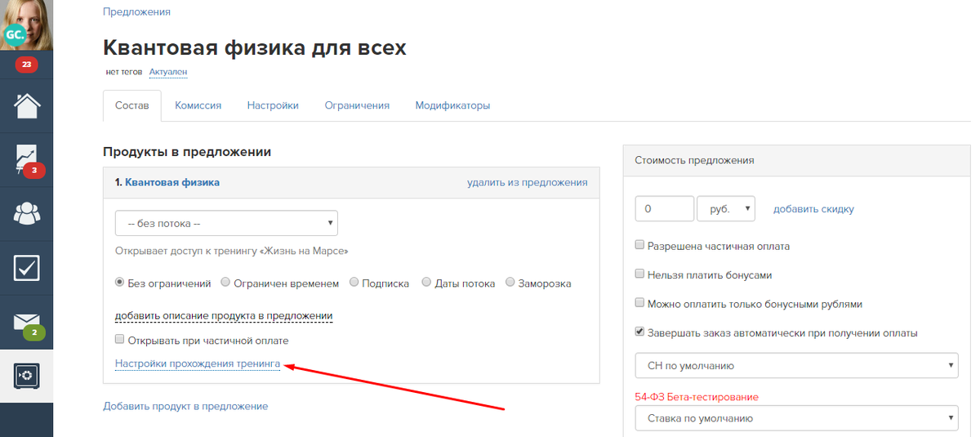Open the Модификаторы tab
Viewport: 980px width, 437px height.
(x=452, y=105)
